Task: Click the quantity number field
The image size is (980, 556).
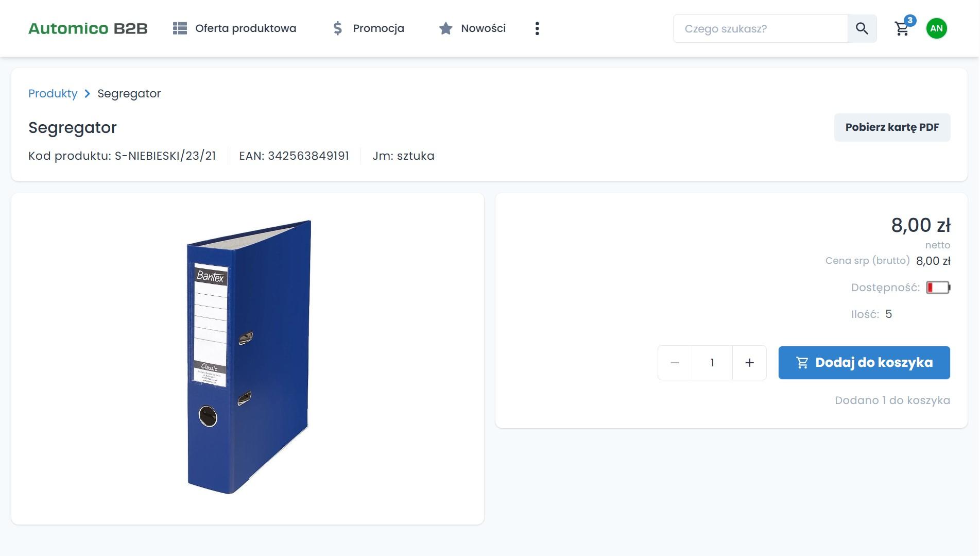Action: [712, 363]
